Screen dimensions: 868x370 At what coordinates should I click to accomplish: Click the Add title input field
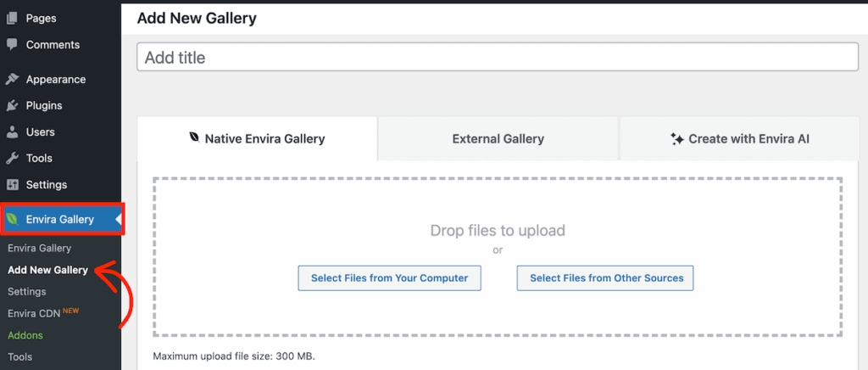498,58
